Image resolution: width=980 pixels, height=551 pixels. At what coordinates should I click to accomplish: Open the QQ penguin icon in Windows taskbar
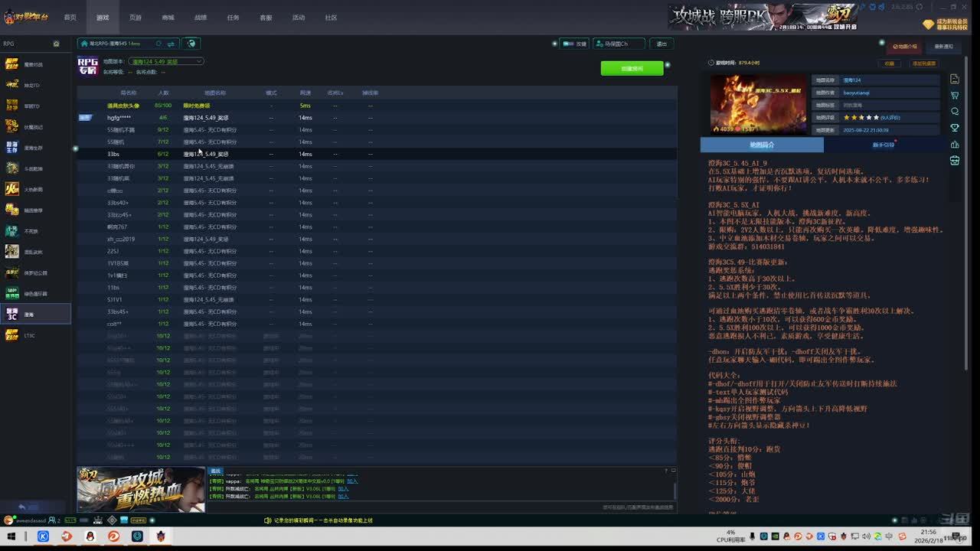pos(90,536)
